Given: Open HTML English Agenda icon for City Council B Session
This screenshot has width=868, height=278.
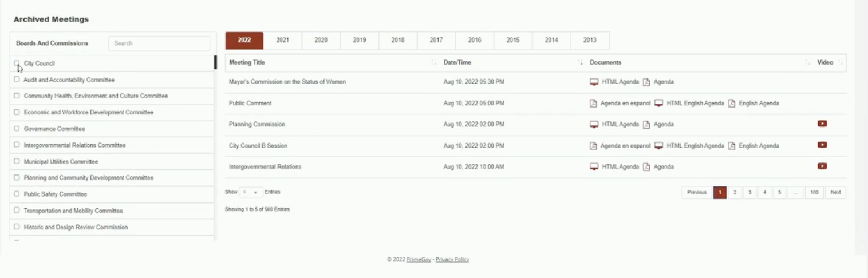Looking at the screenshot, I should tap(659, 146).
